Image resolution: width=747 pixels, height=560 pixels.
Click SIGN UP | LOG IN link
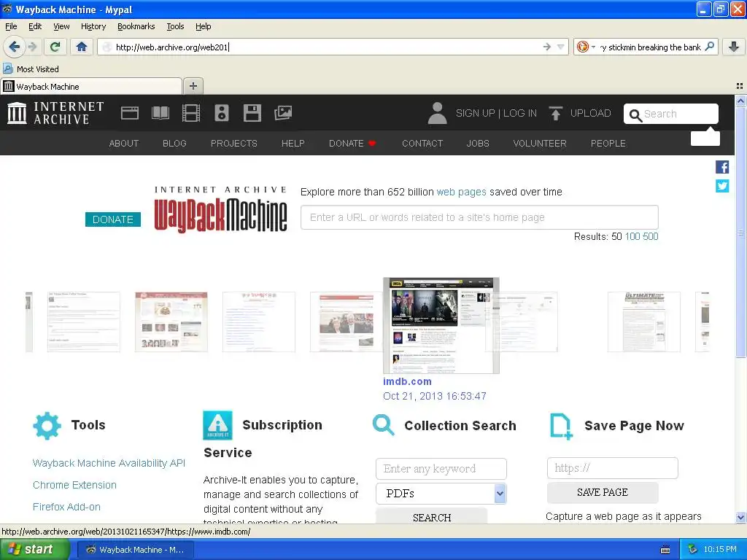[496, 113]
